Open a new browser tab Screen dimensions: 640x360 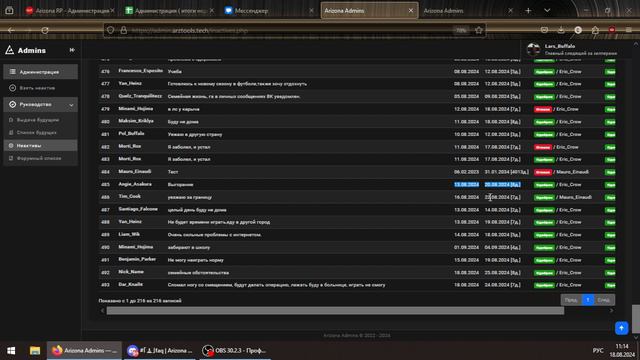point(528,11)
